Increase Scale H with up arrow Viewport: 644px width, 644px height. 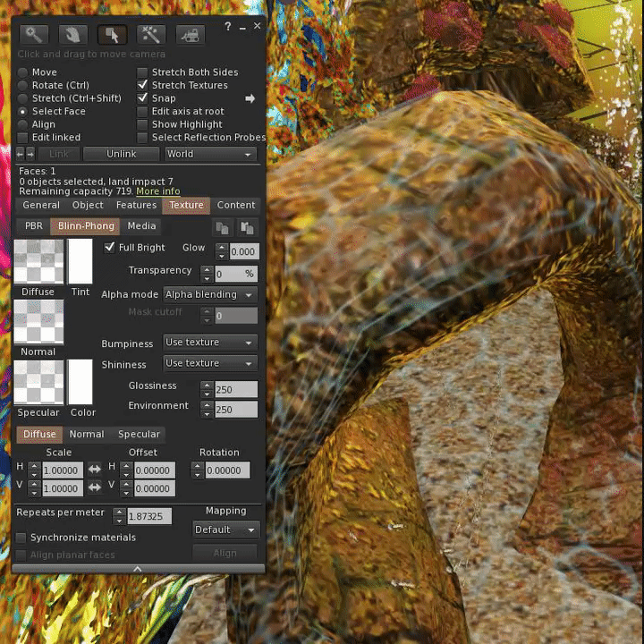34,466
